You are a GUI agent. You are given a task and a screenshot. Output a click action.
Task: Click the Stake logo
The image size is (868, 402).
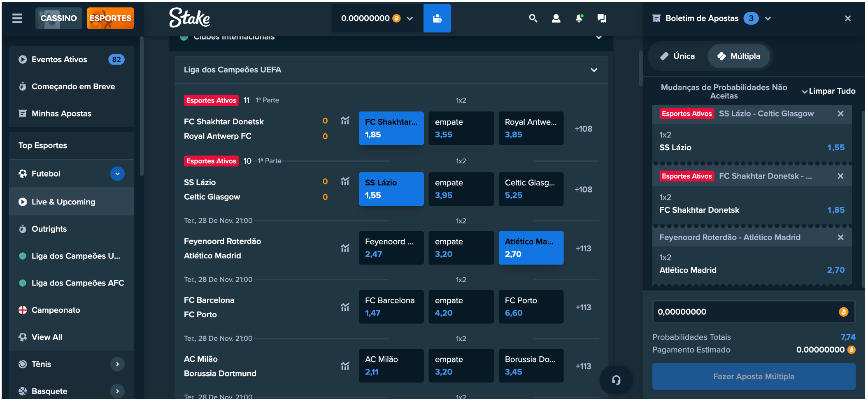point(189,18)
